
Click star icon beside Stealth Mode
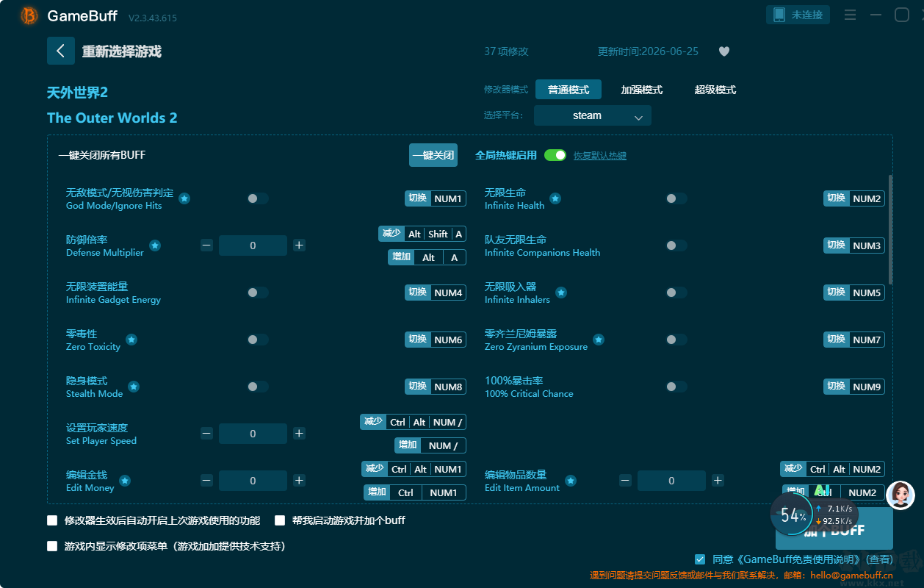(x=134, y=387)
